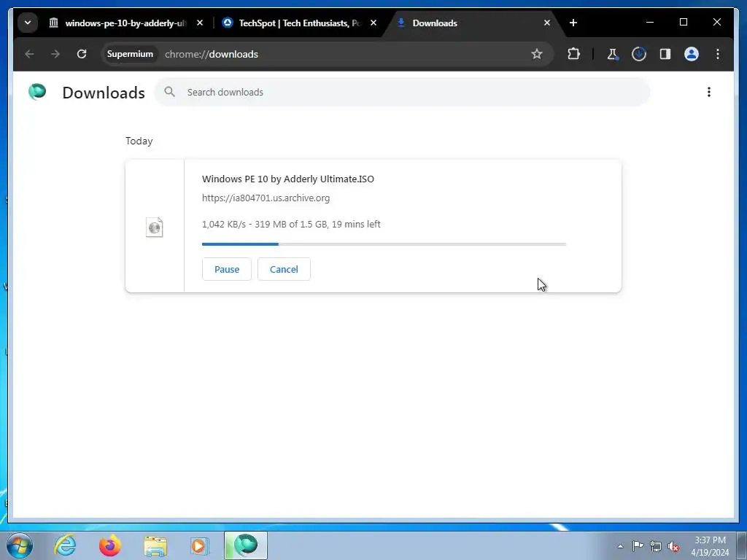
Task: Close the Downloads tab
Action: (x=547, y=23)
